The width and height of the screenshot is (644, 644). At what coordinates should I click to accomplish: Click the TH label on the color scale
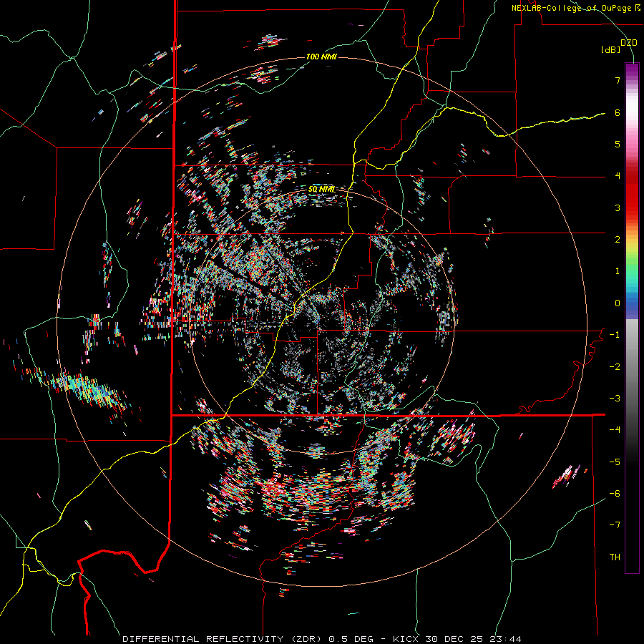(x=615, y=557)
